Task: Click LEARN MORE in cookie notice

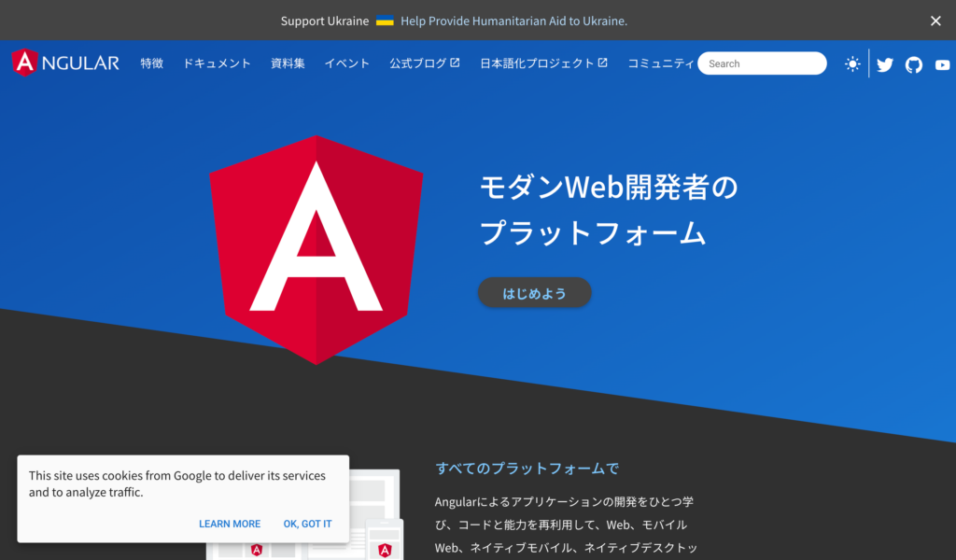Action: click(230, 524)
